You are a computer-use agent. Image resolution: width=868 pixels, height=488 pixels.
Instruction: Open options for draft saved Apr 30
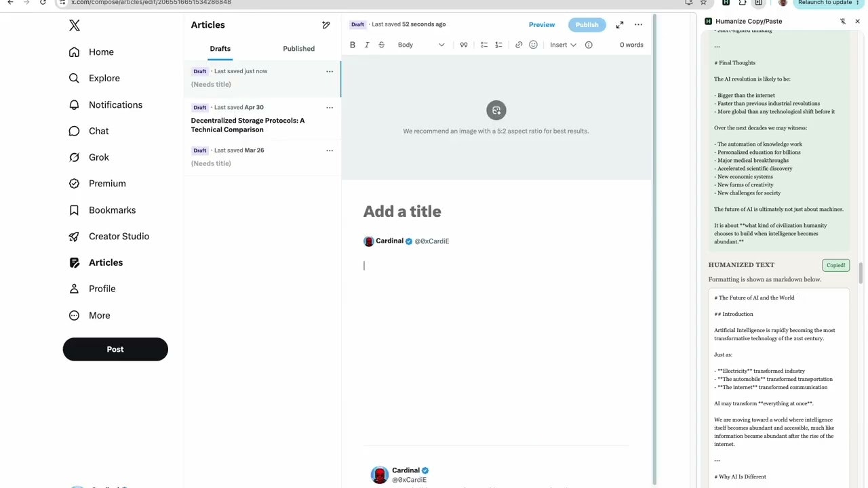330,107
